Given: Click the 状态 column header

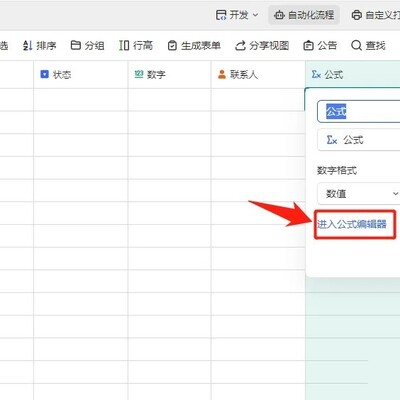Looking at the screenshot, I should point(80,74).
